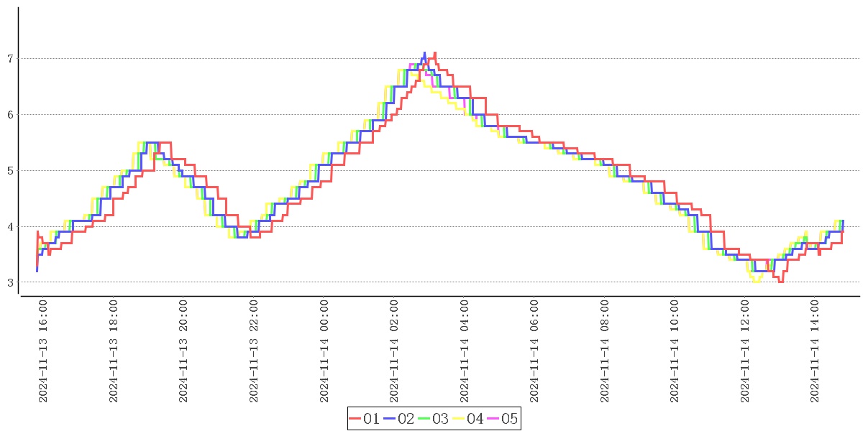The width and height of the screenshot is (868, 431).
Task: Choose the 2024-11-14 06:00 time label
Action: pyautogui.click(x=534, y=352)
